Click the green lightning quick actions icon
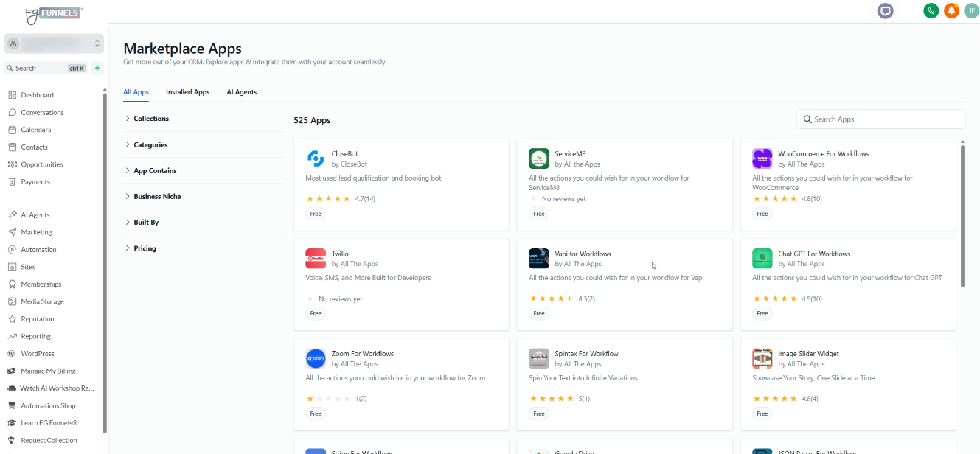 click(97, 68)
